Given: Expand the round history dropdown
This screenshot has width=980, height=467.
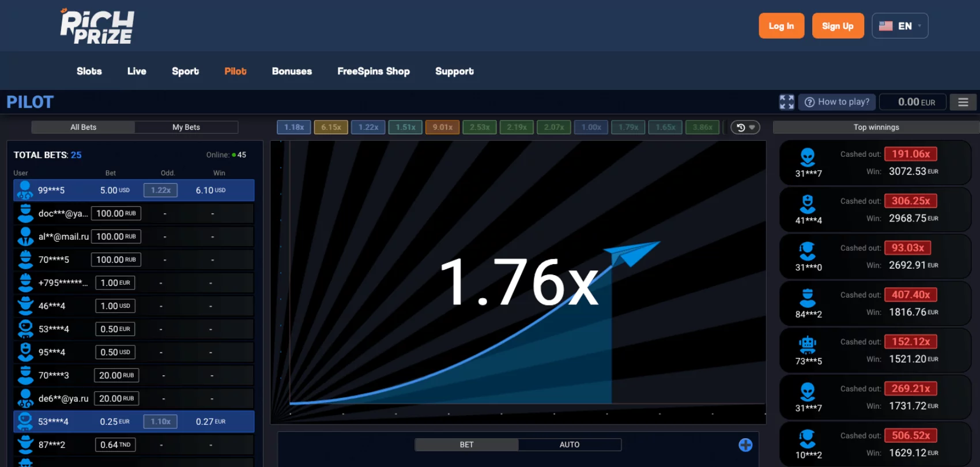Looking at the screenshot, I should click(x=745, y=127).
